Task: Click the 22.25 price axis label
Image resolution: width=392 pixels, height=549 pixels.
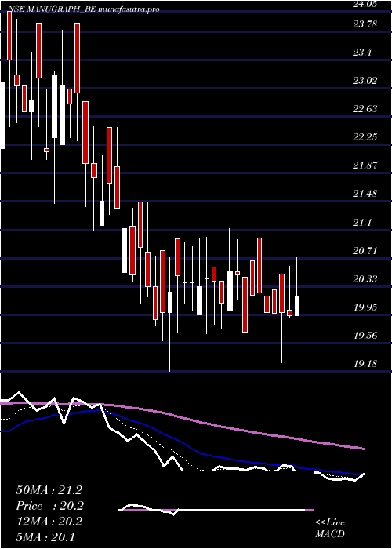Action: pos(365,136)
